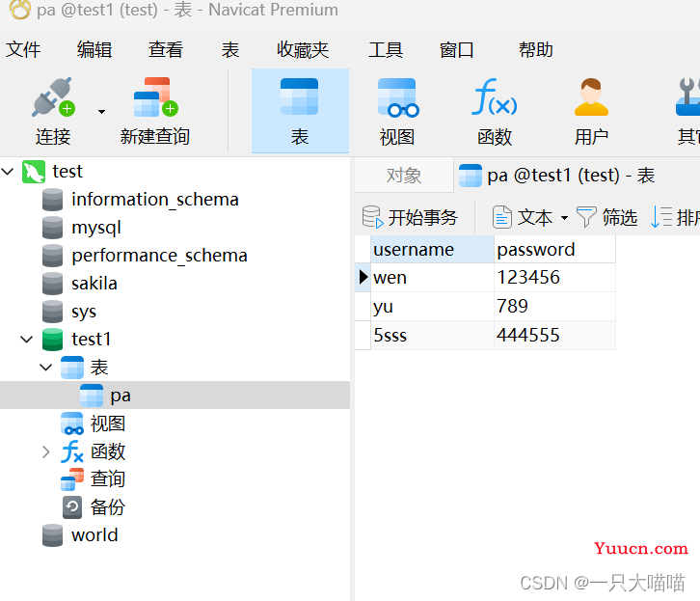Select the information_schema database
This screenshot has height=601, width=700.
point(155,200)
